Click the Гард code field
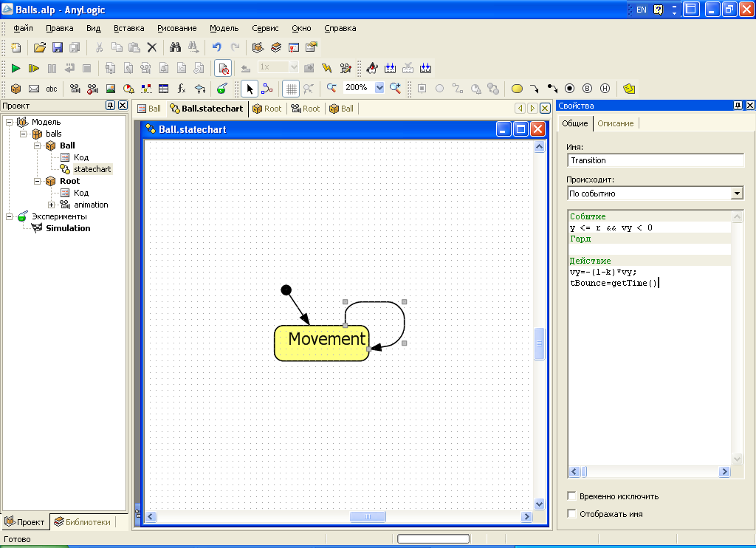Image resolution: width=756 pixels, height=548 pixels. coord(650,250)
